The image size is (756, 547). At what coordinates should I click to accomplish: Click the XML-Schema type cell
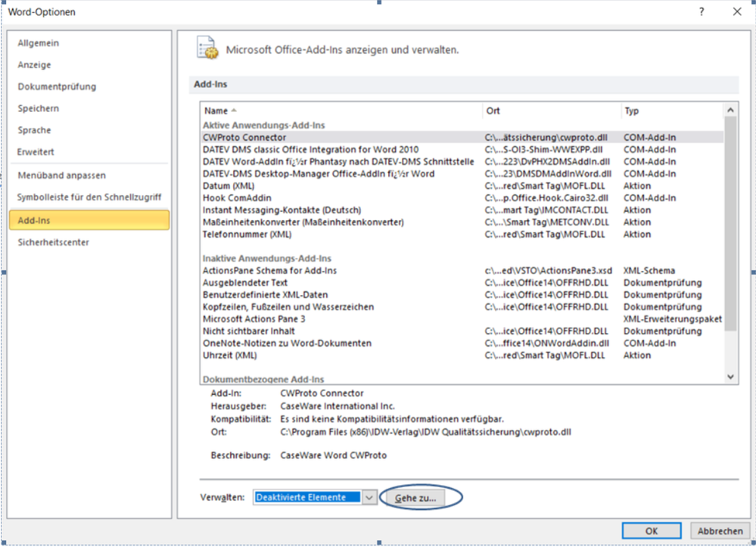click(x=649, y=270)
